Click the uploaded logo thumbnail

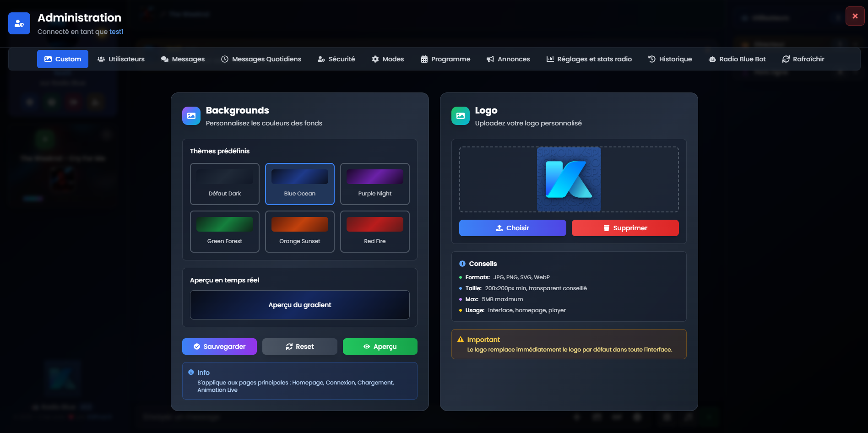(569, 179)
